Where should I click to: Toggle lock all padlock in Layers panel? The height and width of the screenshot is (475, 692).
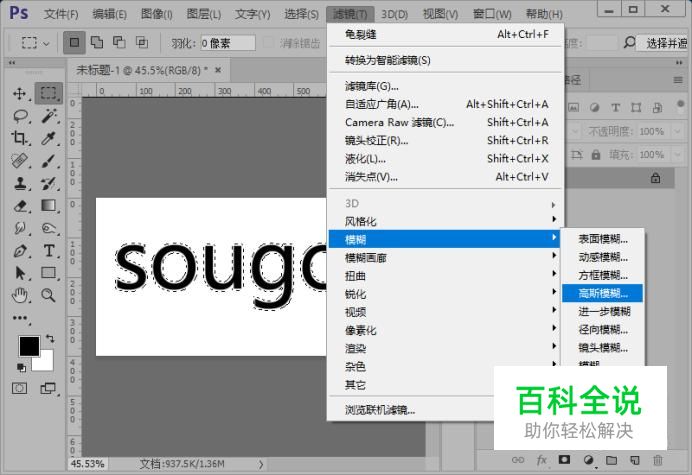(x=596, y=155)
